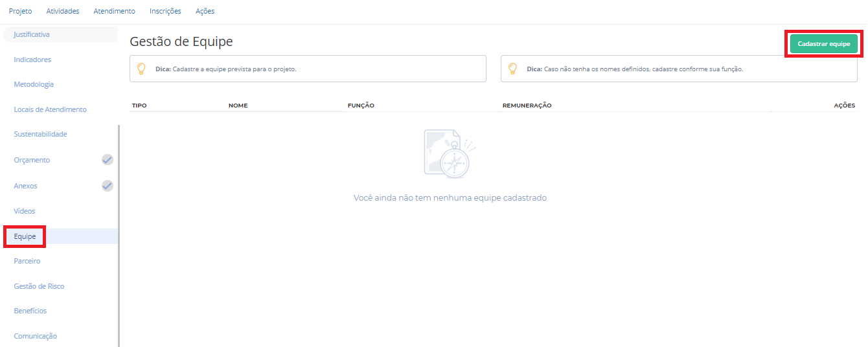This screenshot has width=868, height=347.
Task: Open the Atividades menu
Action: point(63,11)
